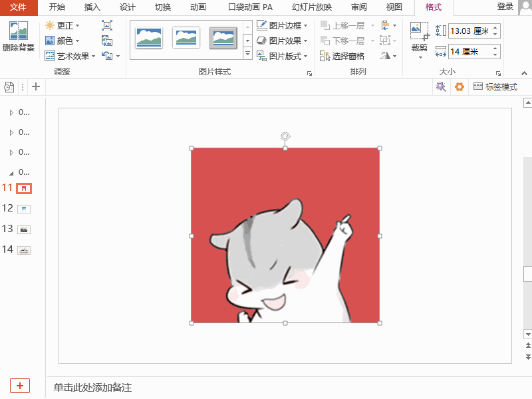Image resolution: width=532 pixels, height=399 pixels.
Task: Click the orange gear settings icon
Action: click(460, 87)
